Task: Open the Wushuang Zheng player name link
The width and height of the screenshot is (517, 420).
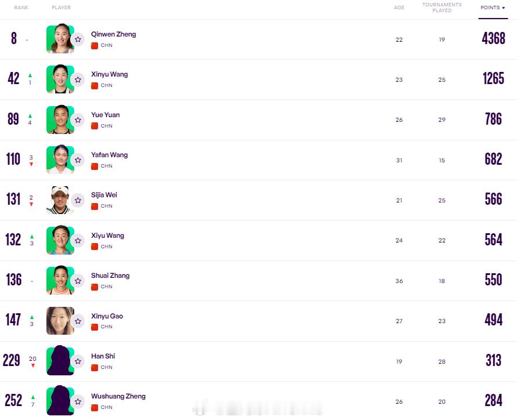Action: (x=118, y=396)
